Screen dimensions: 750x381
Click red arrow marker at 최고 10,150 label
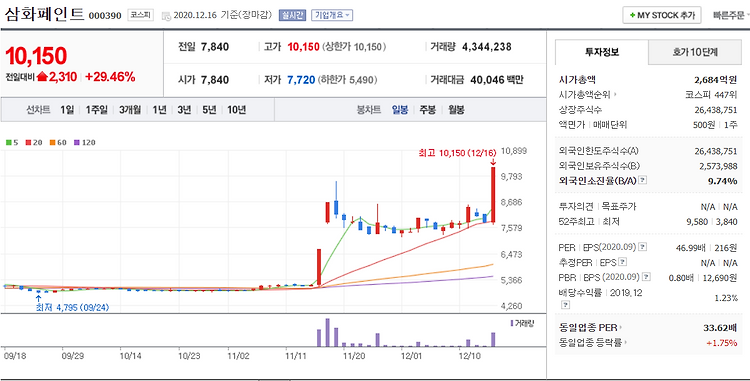click(x=493, y=162)
